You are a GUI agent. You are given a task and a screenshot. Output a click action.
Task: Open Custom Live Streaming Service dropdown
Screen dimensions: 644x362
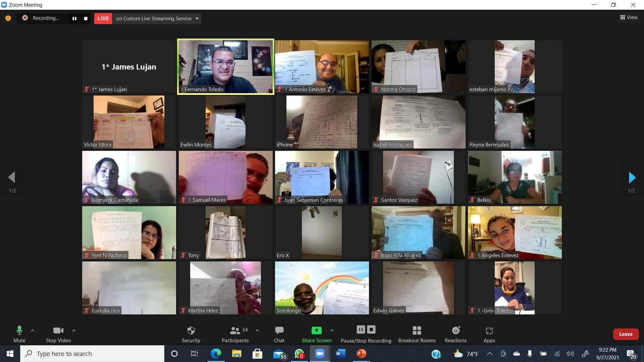point(197,18)
